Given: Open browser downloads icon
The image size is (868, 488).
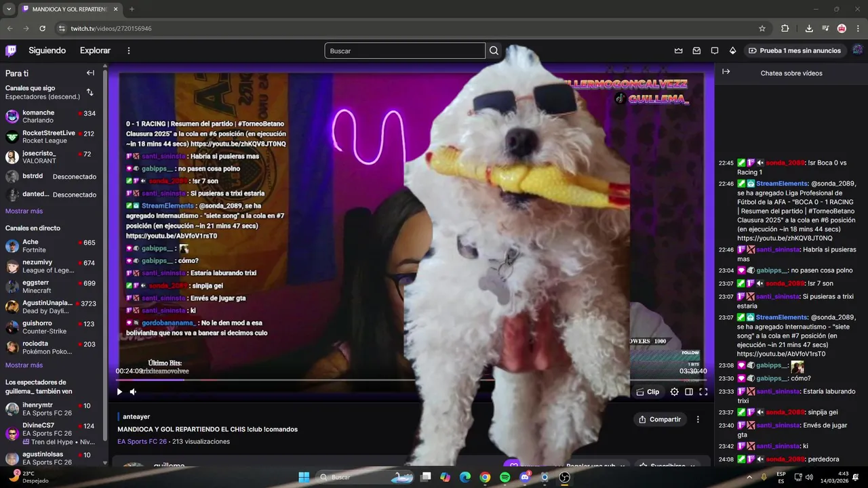Looking at the screenshot, I should [x=809, y=28].
